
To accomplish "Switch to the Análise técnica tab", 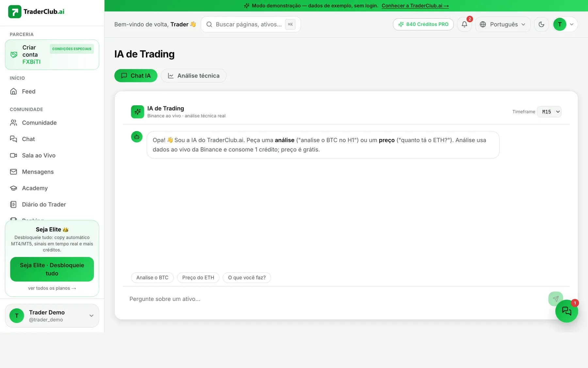I will point(193,76).
